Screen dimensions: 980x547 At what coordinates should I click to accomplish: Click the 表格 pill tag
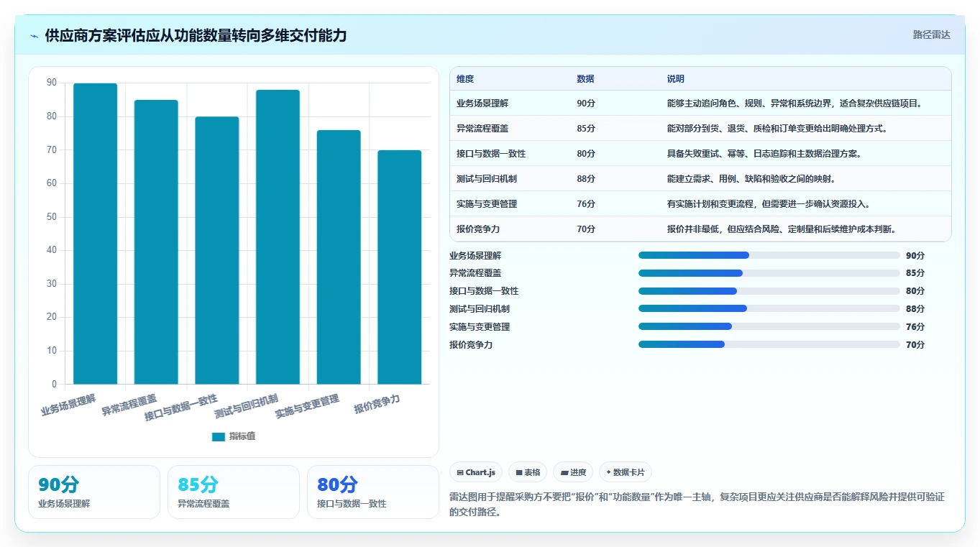click(x=528, y=472)
